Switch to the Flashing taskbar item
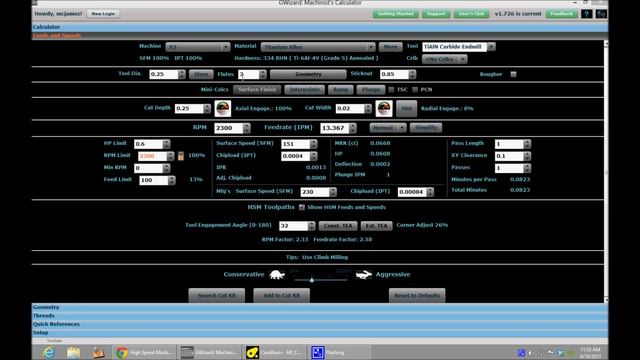Image resolution: width=640 pixels, height=360 pixels. tap(339, 352)
